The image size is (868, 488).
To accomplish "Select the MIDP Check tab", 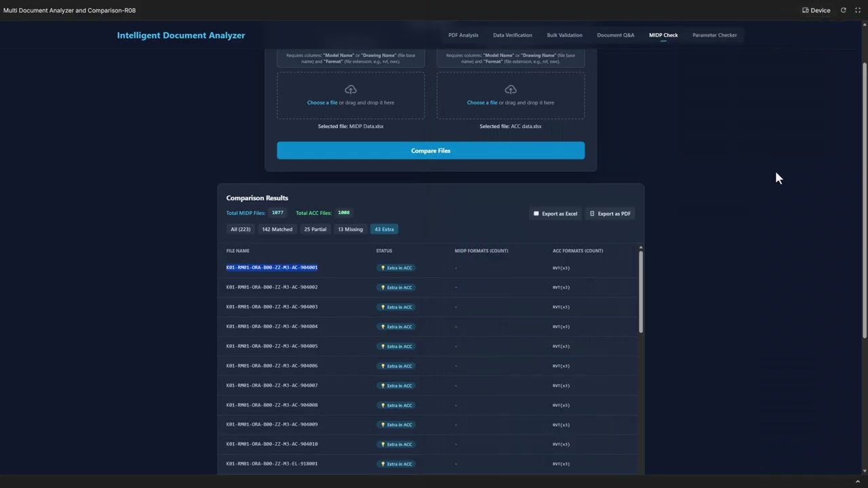I will pyautogui.click(x=663, y=35).
